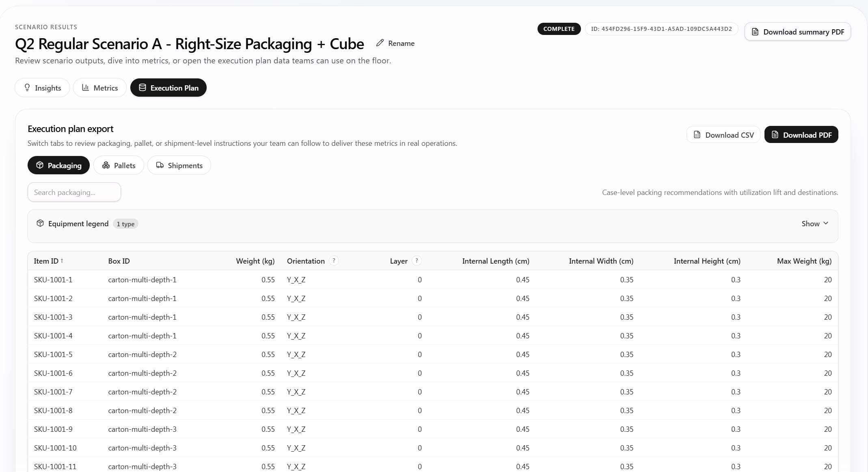This screenshot has width=868, height=472.
Task: Click the Metrics bar chart icon
Action: tap(86, 87)
